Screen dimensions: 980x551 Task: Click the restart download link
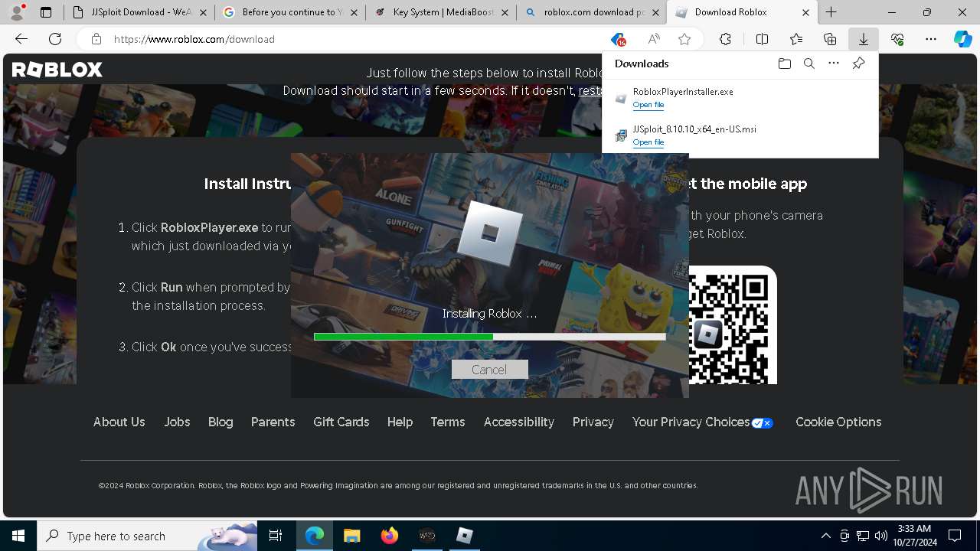point(590,90)
